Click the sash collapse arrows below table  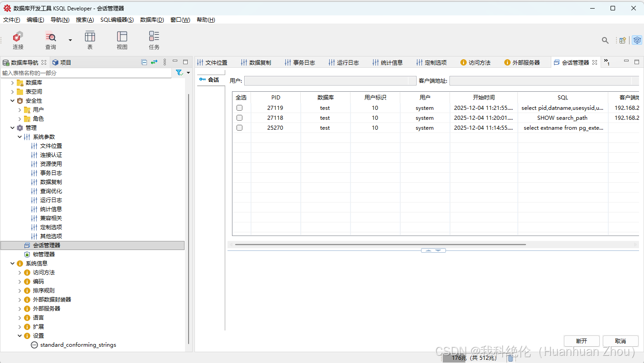[433, 250]
